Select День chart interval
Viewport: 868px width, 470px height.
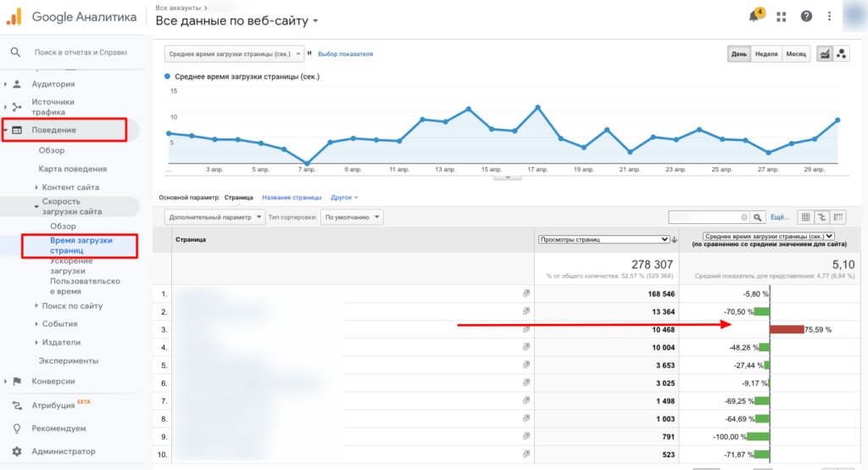click(738, 53)
